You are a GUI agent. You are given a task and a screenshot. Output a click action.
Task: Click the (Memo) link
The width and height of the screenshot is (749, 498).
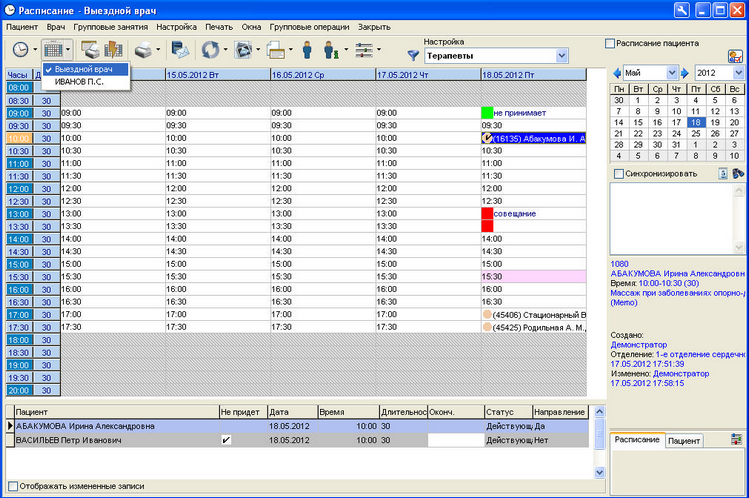tap(624, 303)
